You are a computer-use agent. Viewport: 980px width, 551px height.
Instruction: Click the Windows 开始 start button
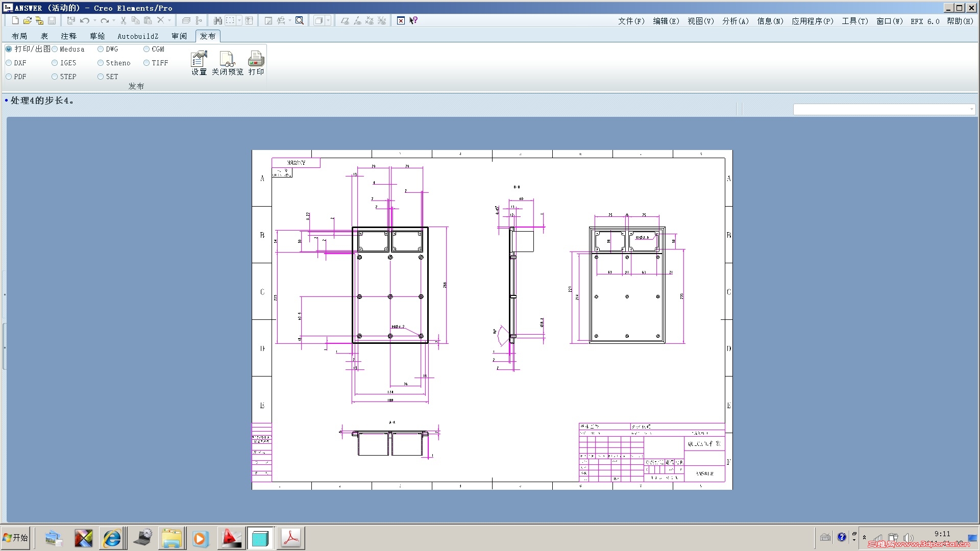point(15,538)
